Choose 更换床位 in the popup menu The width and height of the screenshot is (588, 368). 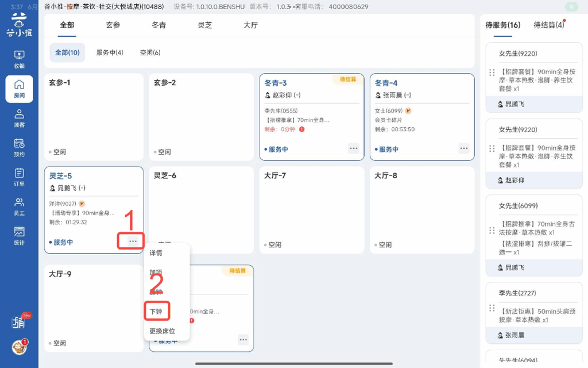point(163,331)
